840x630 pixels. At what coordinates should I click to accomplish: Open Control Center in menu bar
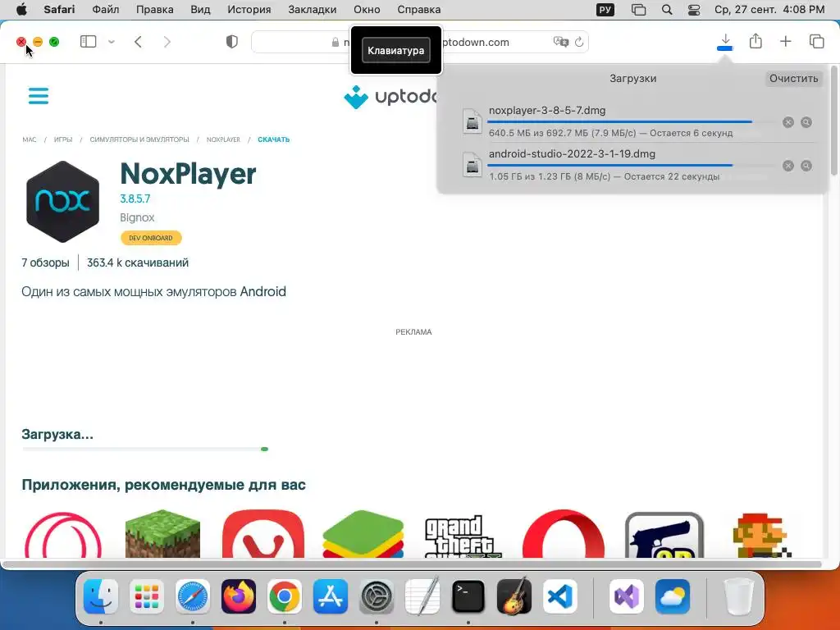point(694,10)
